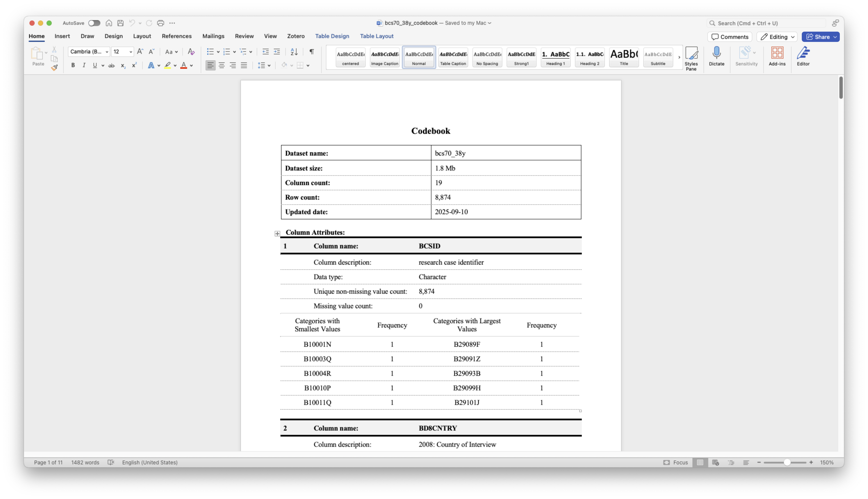This screenshot has width=868, height=499.
Task: Open the Styles Pane
Action: [691, 59]
